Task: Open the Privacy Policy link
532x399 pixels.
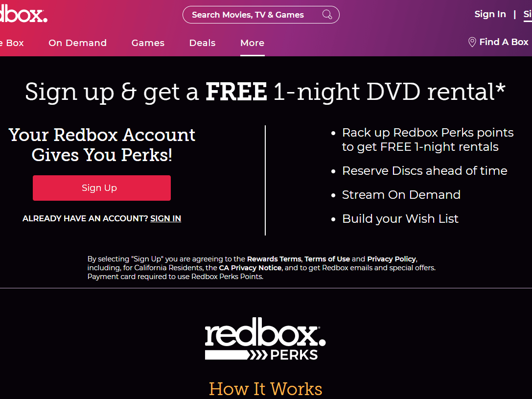Action: [392, 259]
